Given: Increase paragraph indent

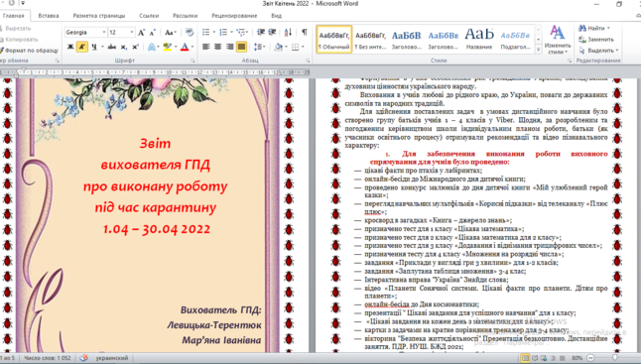Looking at the screenshot, I should (x=272, y=32).
